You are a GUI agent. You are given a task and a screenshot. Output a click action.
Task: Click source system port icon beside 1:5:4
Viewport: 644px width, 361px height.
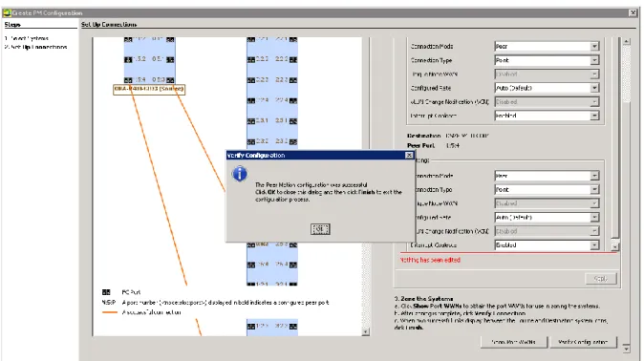[x=128, y=80]
